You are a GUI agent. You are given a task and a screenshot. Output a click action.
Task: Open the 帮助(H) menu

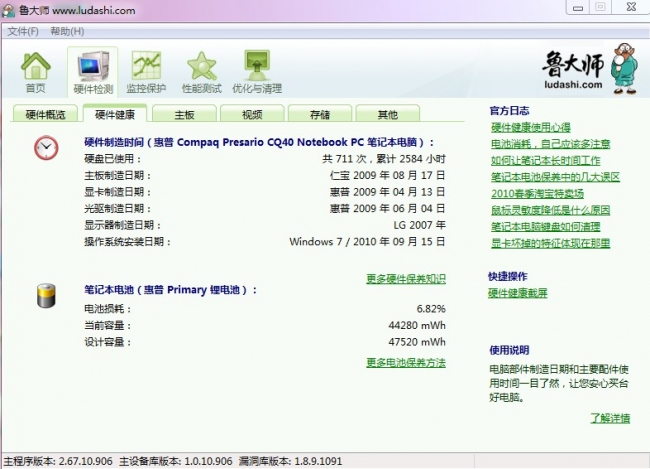(x=67, y=31)
